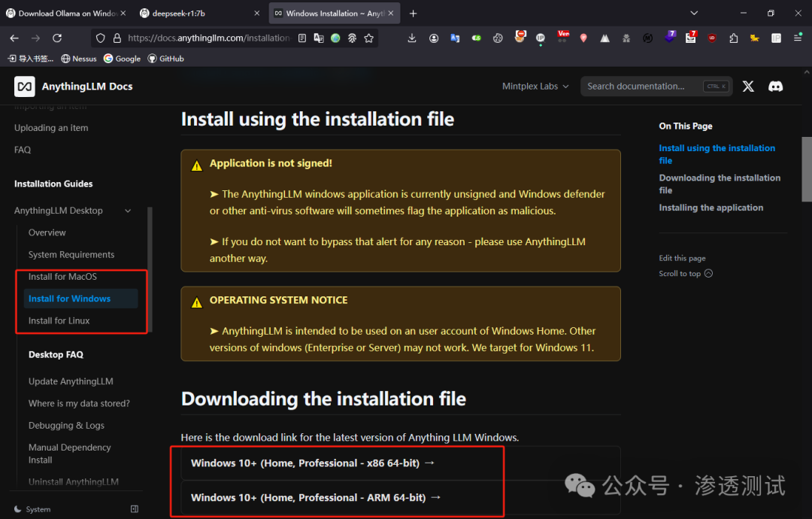
Task: Click the JS toggle extension icon
Action: pyautogui.click(x=477, y=38)
